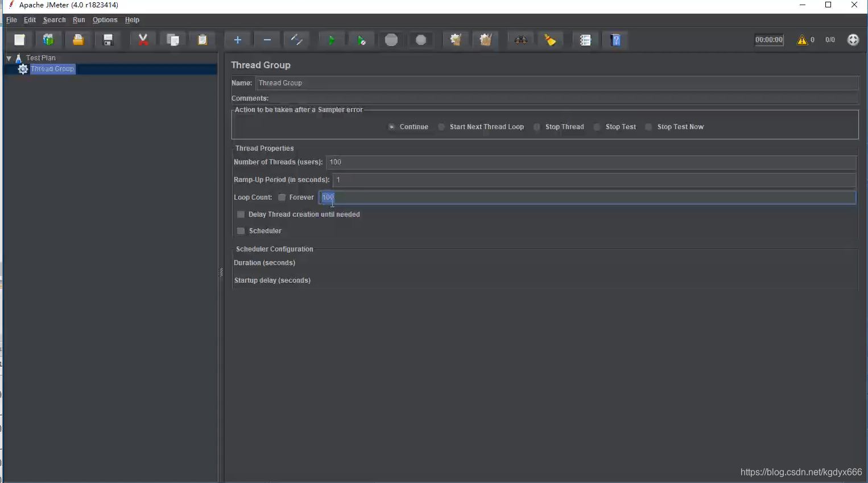Select Thread Group in the tree

point(52,69)
